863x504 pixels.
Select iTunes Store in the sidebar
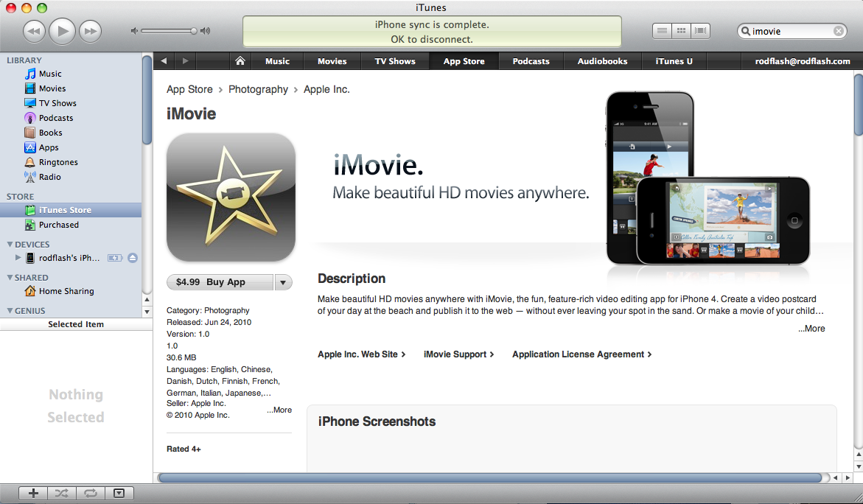(71, 210)
